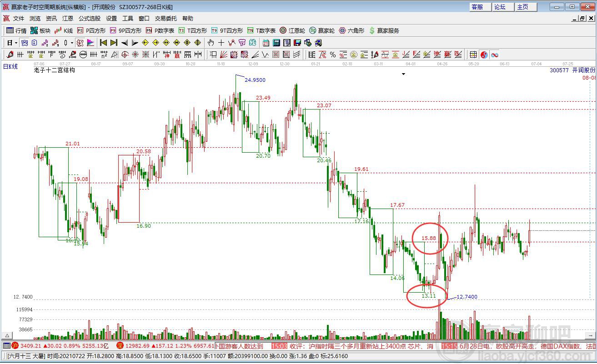This screenshot has width=597, height=364.
Task: Open the 板块 sector view
Action: [40, 30]
